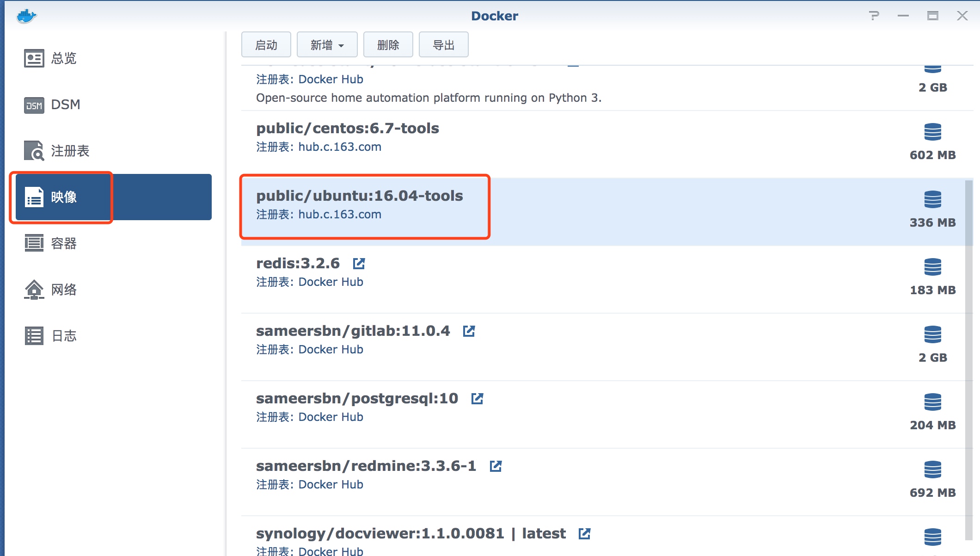The image size is (980, 556).
Task: Click the 602 MB size value
Action: 933,155
